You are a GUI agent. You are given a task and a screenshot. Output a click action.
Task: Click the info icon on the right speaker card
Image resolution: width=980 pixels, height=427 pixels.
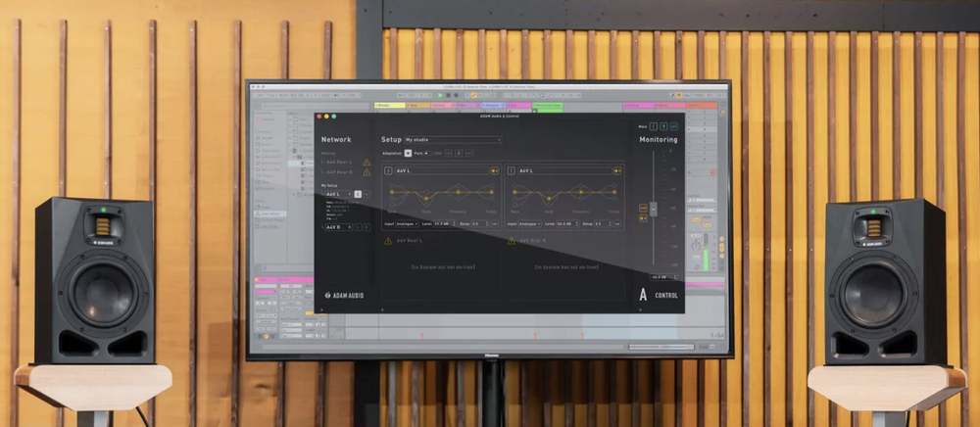click(512, 170)
